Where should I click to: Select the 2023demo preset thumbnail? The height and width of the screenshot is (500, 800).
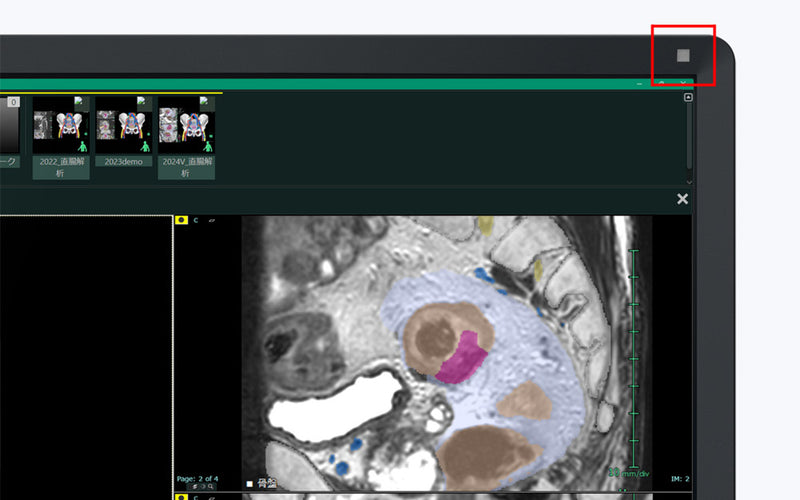click(123, 124)
